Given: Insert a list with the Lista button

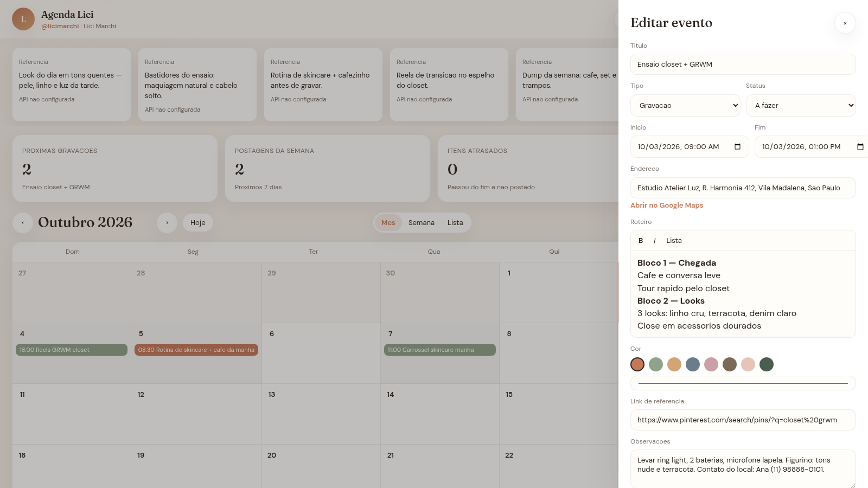Looking at the screenshot, I should [x=674, y=241].
